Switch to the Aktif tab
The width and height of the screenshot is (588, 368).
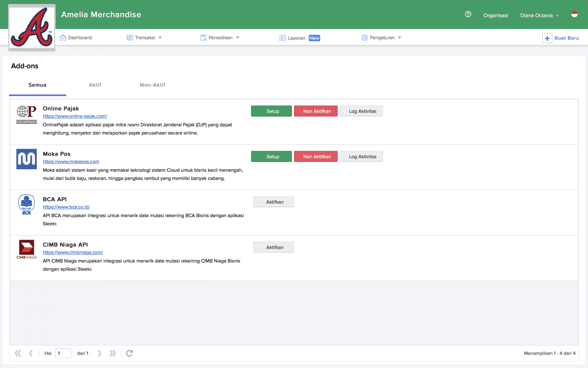coord(95,85)
